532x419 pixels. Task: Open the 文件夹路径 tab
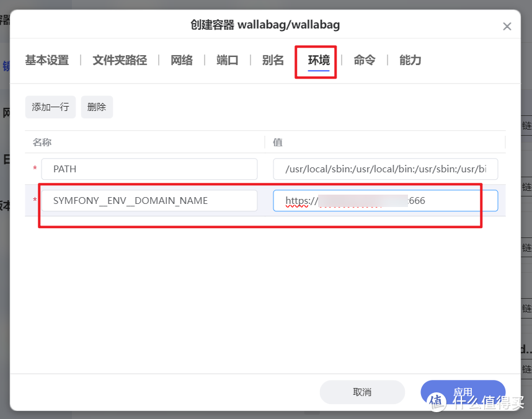click(x=119, y=60)
